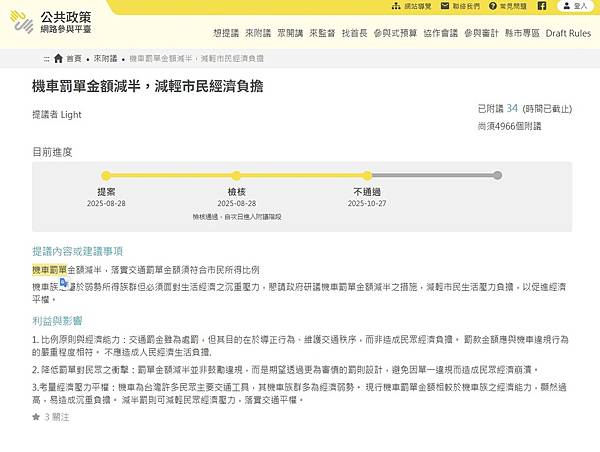This screenshot has width=600, height=452.
Task: Click the home icon in breadcrumb
Action: pyautogui.click(x=58, y=58)
